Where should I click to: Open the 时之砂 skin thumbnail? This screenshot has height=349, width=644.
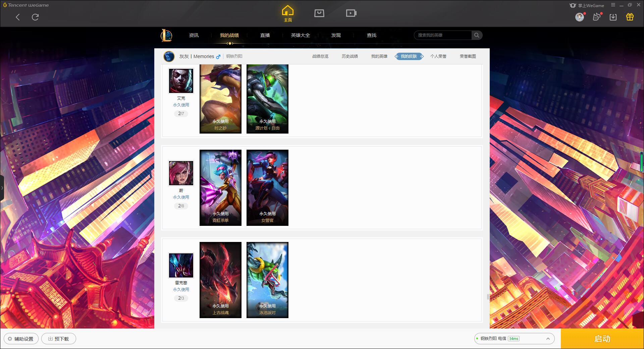click(x=220, y=99)
